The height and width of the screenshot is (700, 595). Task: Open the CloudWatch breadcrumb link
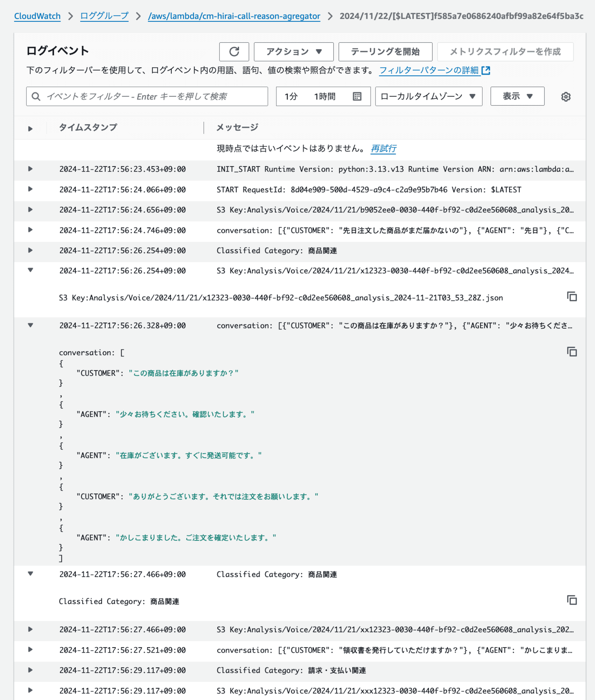(x=37, y=16)
